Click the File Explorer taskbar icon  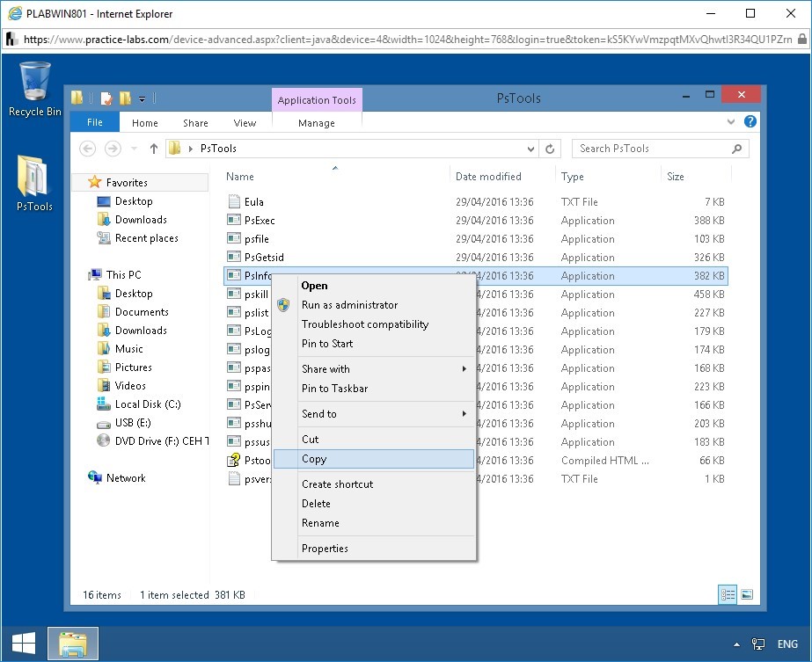click(x=73, y=644)
